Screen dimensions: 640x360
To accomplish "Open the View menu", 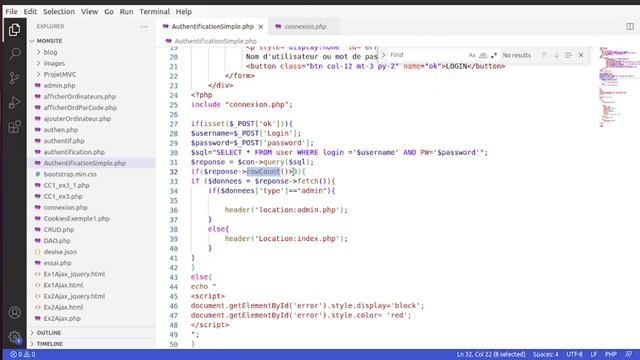I will [x=89, y=11].
